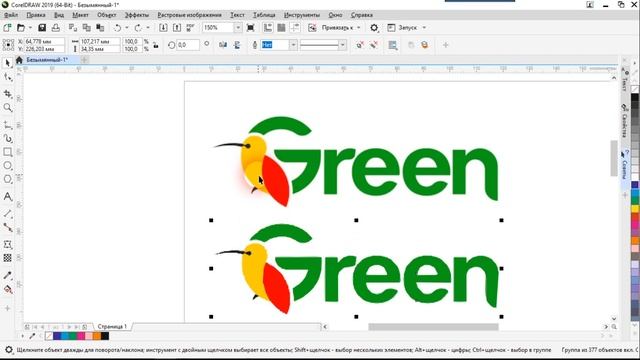Screen dimensions: 640x360
Task: Expand the Привязать к dropdown
Action: (359, 27)
